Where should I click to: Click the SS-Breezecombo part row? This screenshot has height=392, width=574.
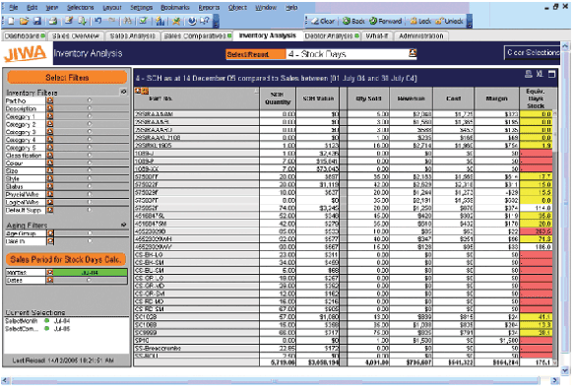click(197, 348)
